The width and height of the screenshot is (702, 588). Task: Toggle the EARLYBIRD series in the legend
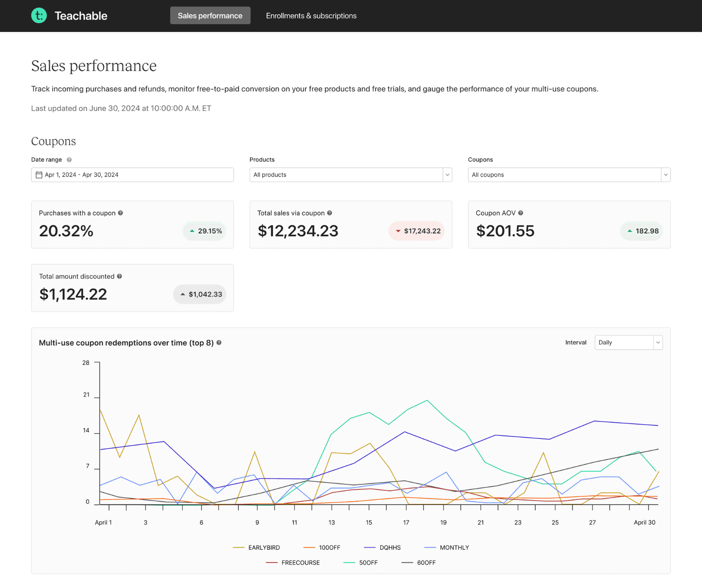click(x=264, y=547)
